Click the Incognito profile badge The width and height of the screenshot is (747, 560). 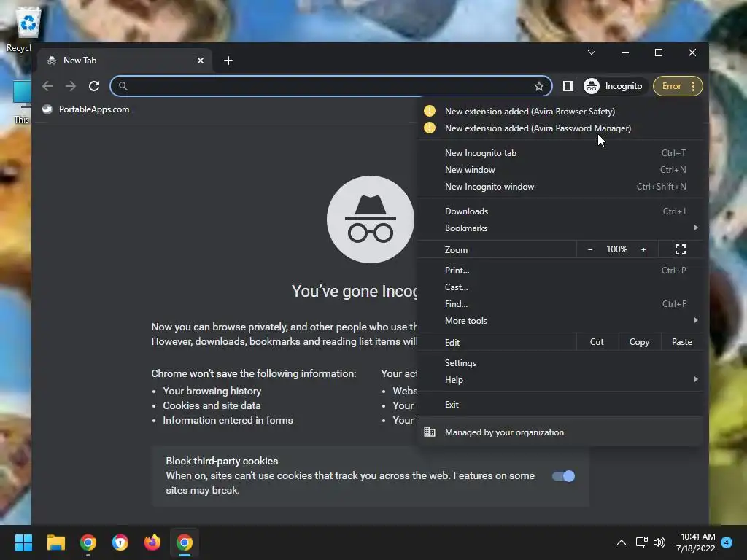613,86
